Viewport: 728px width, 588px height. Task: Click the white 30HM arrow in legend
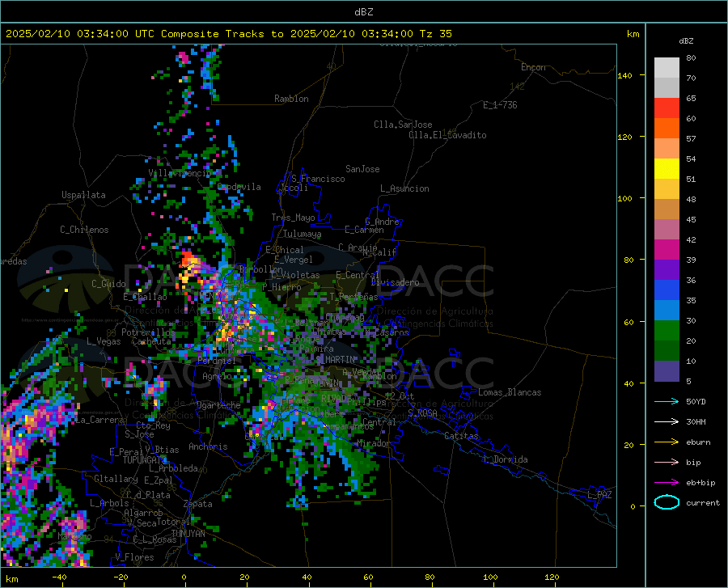coord(667,421)
